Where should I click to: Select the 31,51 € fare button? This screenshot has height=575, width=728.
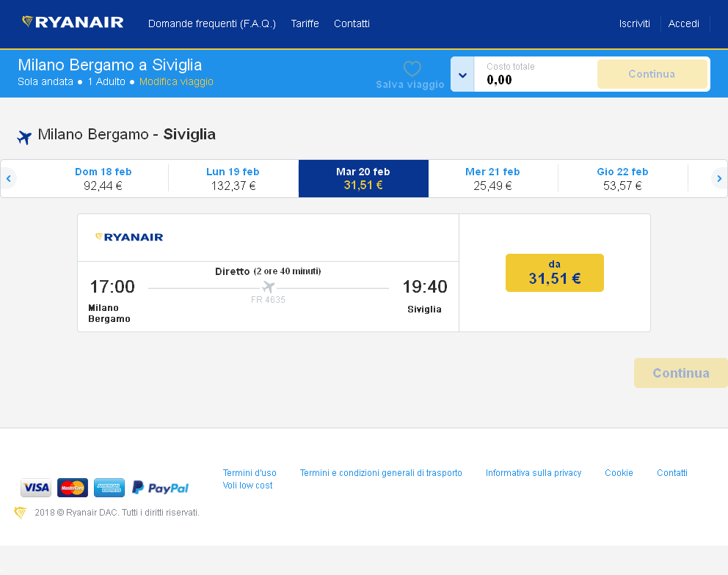click(554, 273)
